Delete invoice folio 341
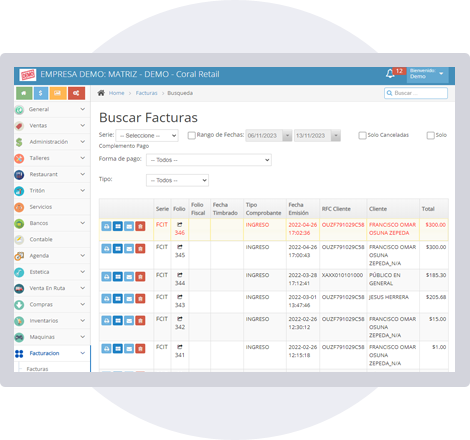Image resolution: width=470 pixels, height=440 pixels. (140, 349)
